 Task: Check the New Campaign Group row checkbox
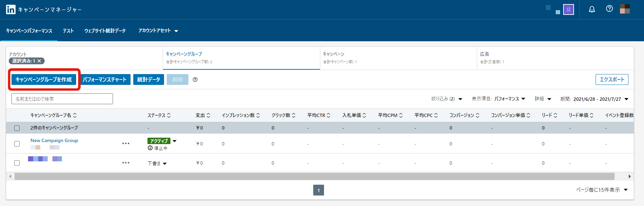pyautogui.click(x=17, y=144)
